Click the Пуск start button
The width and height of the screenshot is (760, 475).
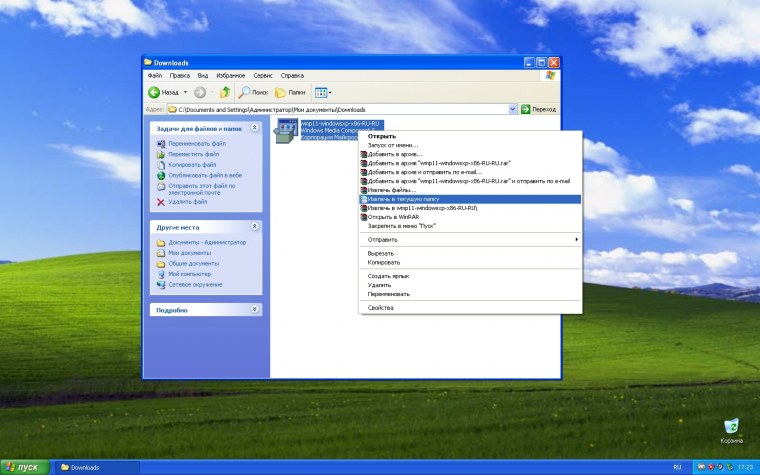25,467
